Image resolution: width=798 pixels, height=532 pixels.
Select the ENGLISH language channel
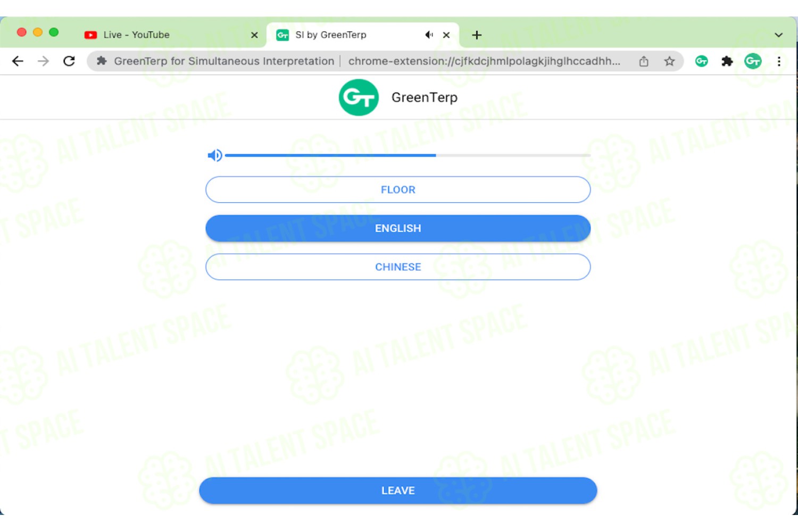(398, 228)
